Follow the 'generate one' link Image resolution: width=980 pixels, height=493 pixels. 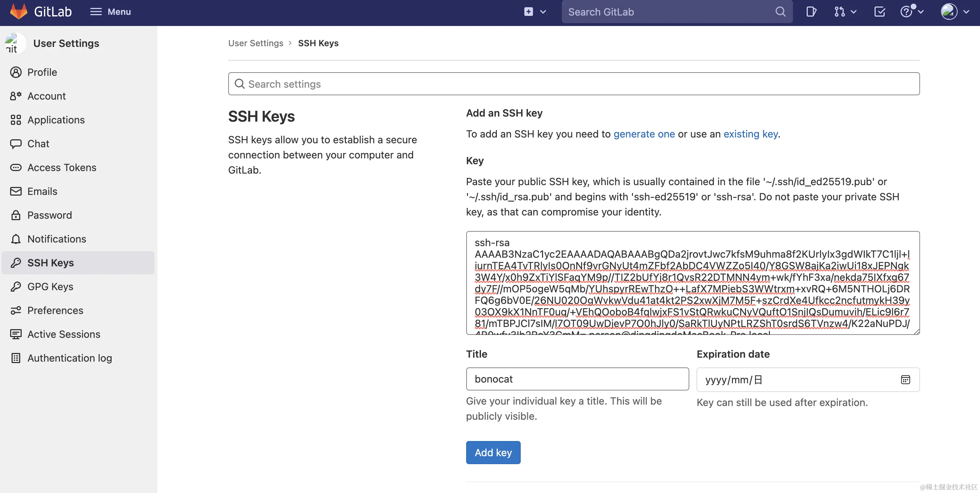pyautogui.click(x=644, y=134)
